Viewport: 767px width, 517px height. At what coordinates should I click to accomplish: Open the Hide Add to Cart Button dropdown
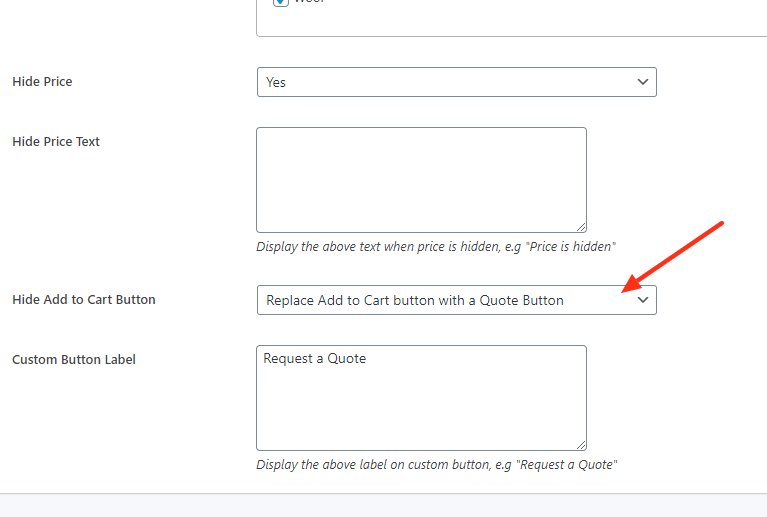tap(456, 300)
